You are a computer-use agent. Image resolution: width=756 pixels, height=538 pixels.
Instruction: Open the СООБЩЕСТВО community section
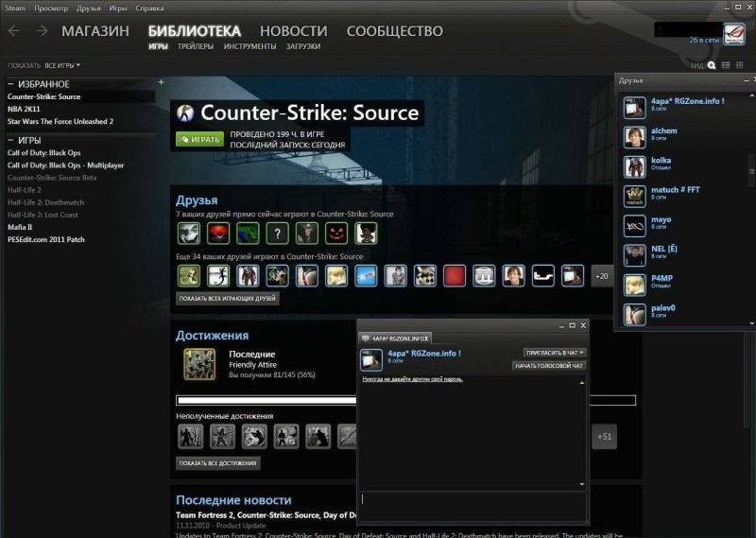(394, 31)
